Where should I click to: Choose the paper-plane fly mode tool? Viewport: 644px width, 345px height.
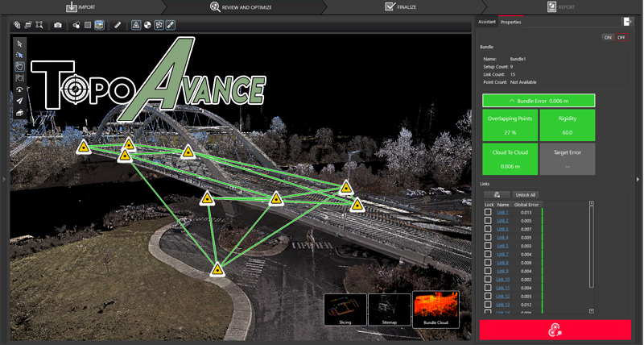[19, 101]
